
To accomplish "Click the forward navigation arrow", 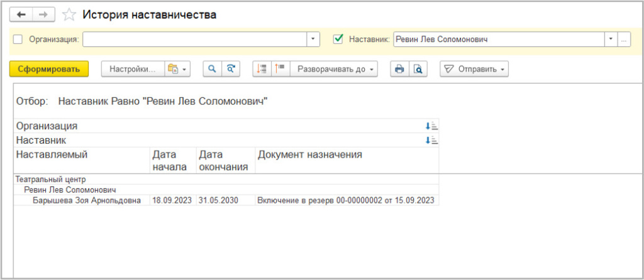I will (43, 14).
